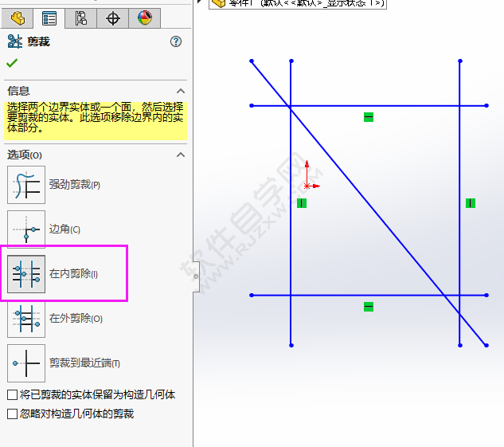504x447 pixels.
Task: Collapse the 选项(O) section
Action: [x=181, y=155]
